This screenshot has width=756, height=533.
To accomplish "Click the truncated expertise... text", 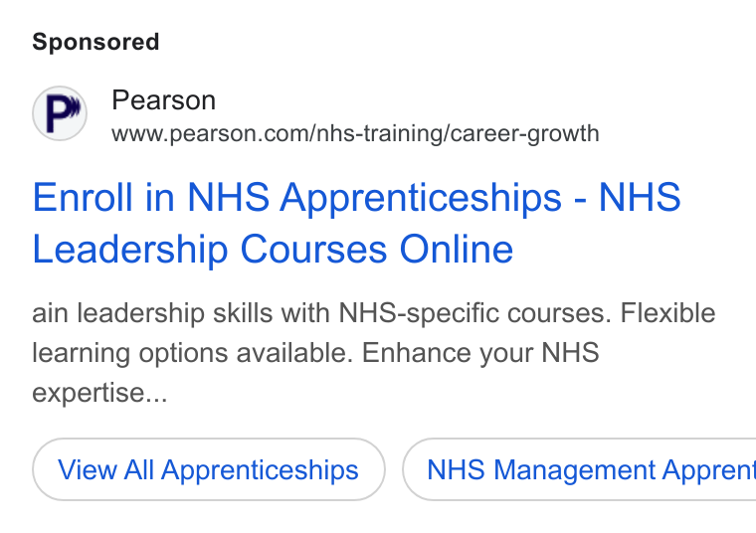I will [99, 393].
